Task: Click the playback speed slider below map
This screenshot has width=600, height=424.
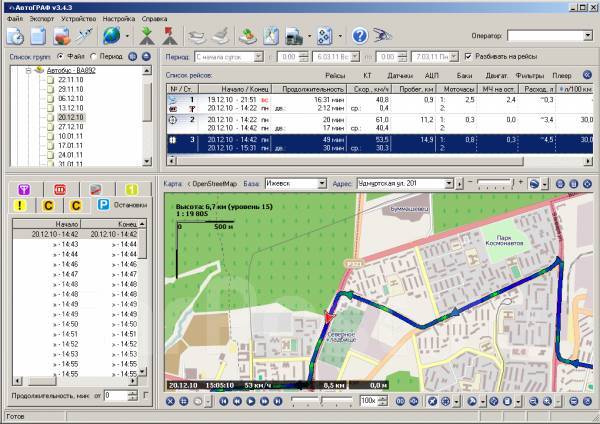Action: point(322,401)
